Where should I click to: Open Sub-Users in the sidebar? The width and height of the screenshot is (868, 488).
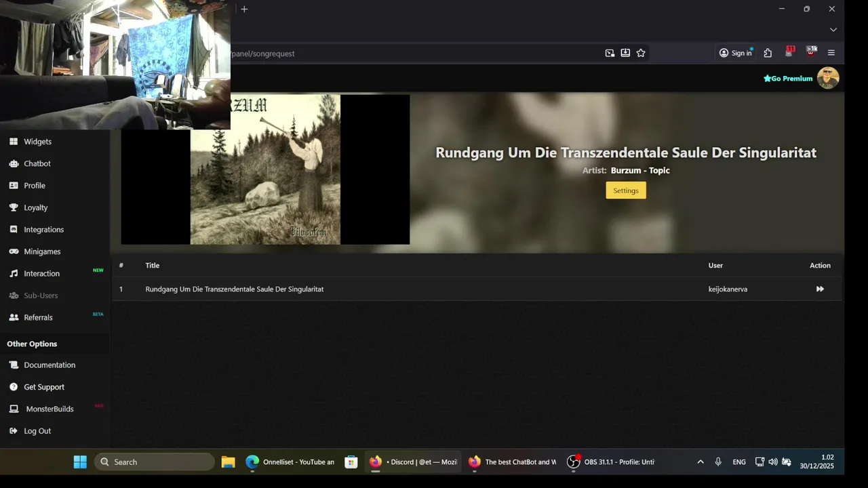point(41,296)
